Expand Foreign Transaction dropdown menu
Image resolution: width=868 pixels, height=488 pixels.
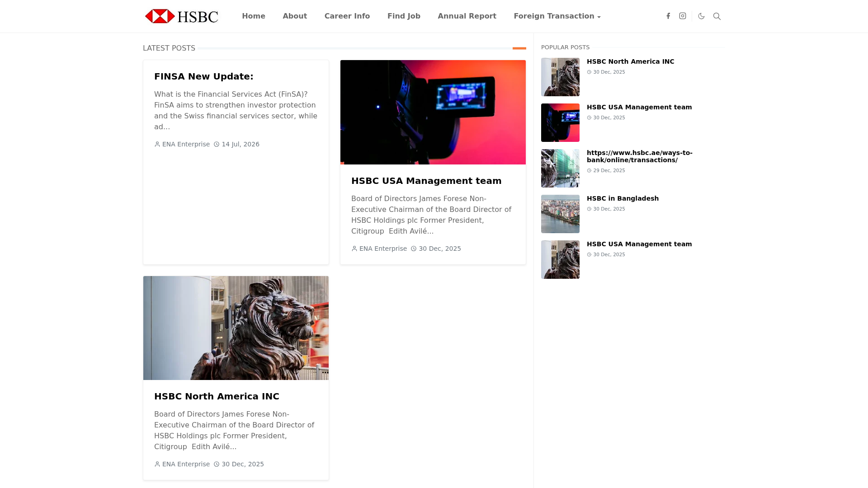point(557,16)
